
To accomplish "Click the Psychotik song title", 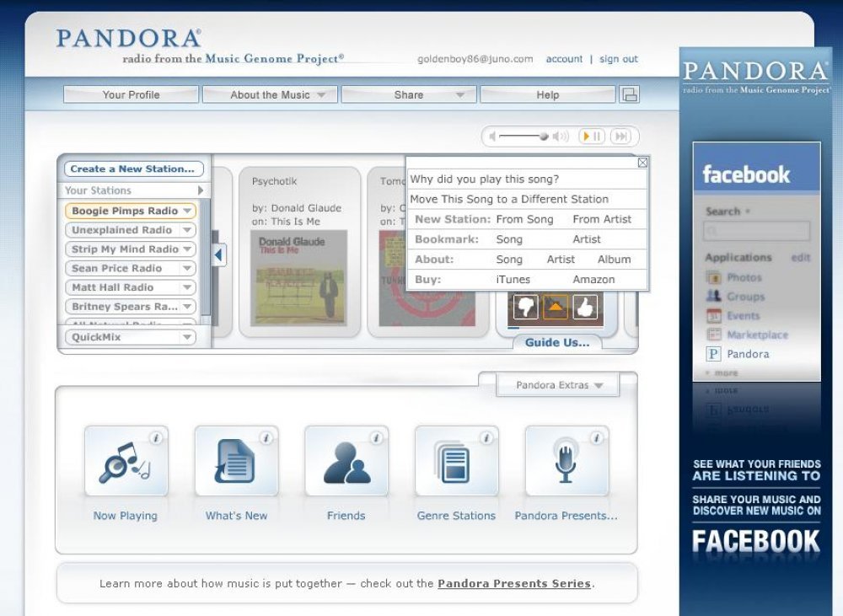I will [x=274, y=182].
